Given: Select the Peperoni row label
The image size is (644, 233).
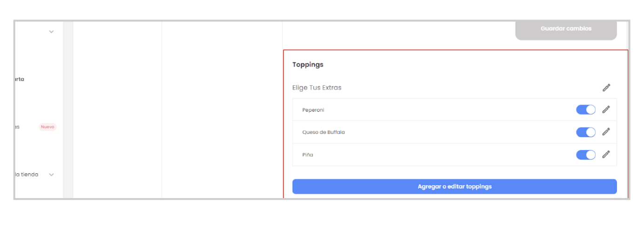Looking at the screenshot, I should point(313,110).
